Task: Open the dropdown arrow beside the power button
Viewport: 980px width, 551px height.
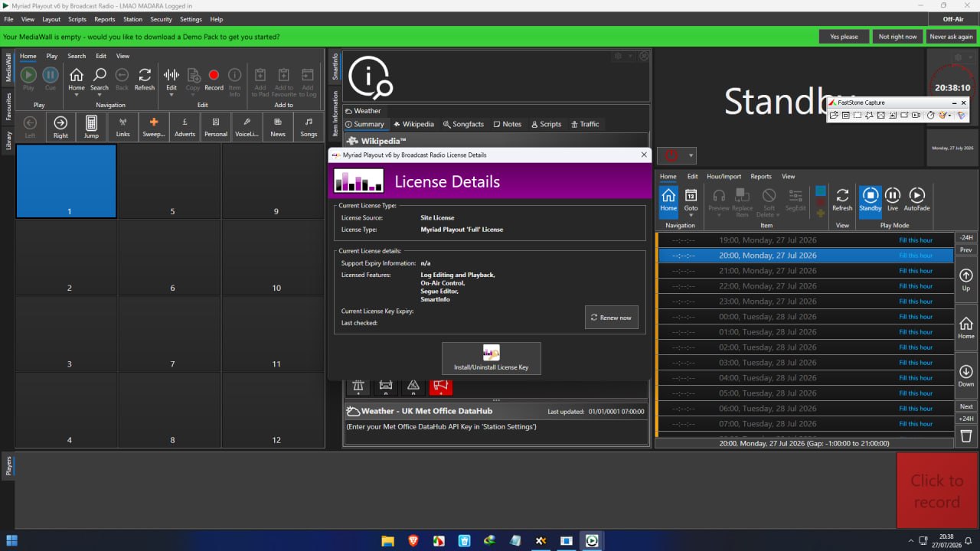Action: (691, 156)
